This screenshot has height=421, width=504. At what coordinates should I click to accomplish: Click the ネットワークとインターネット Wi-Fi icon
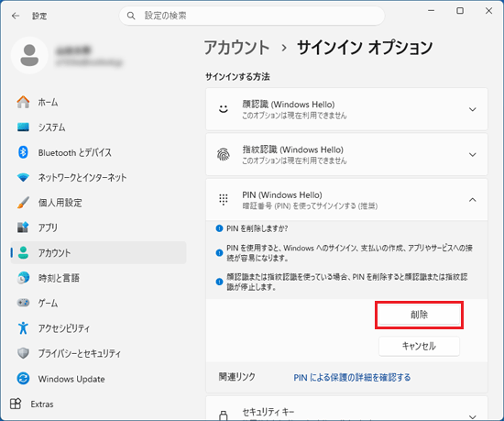tap(23, 177)
